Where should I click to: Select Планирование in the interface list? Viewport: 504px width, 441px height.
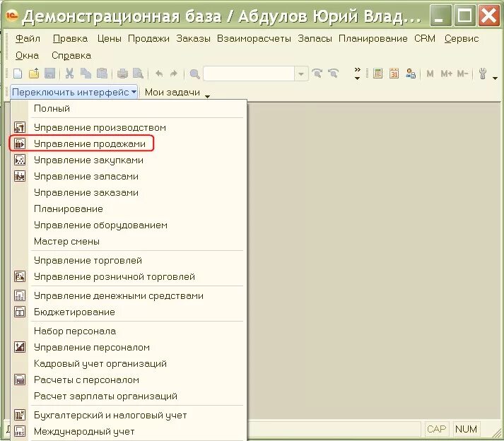pos(129,209)
